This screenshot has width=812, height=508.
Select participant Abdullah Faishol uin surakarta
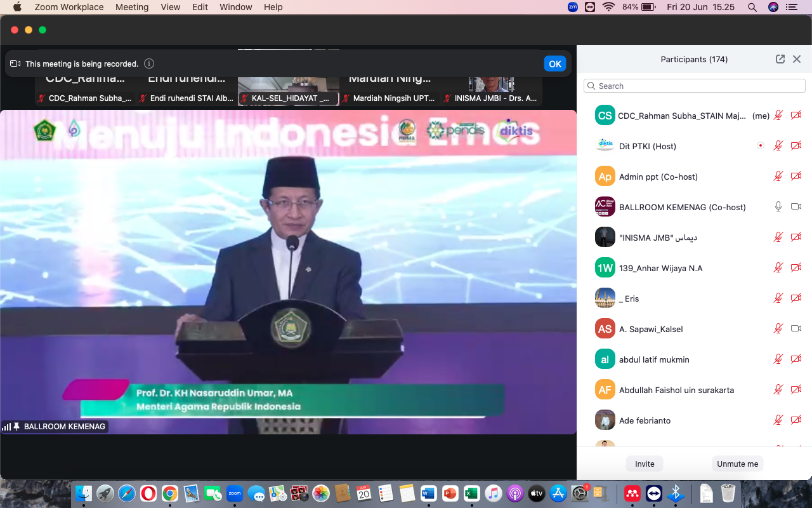[x=694, y=390]
